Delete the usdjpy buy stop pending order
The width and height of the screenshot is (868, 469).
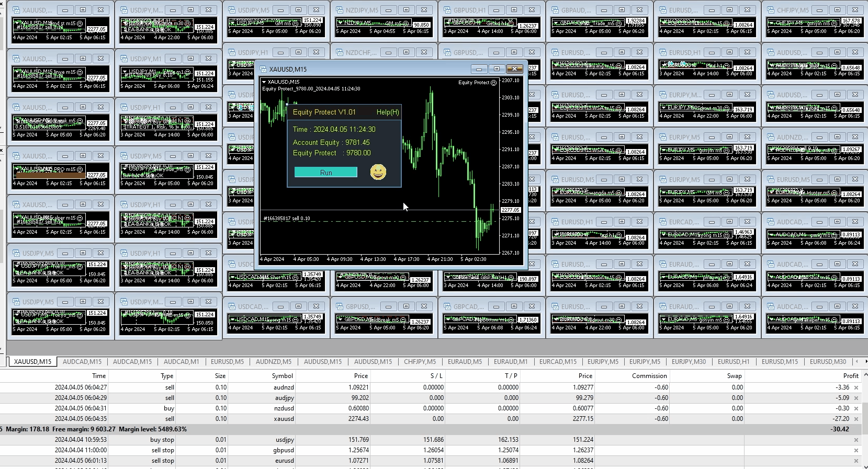point(856,440)
